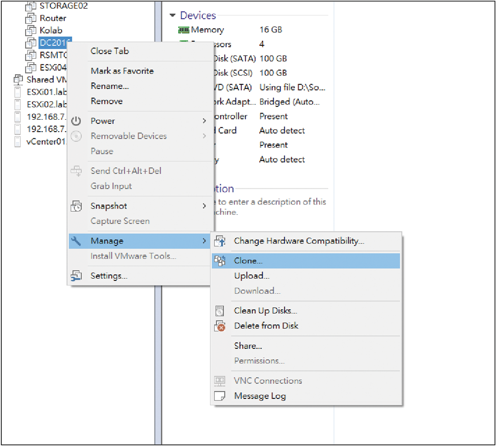This screenshot has width=496, height=448.
Task: Select the DC2016 virtual machine
Action: (55, 43)
